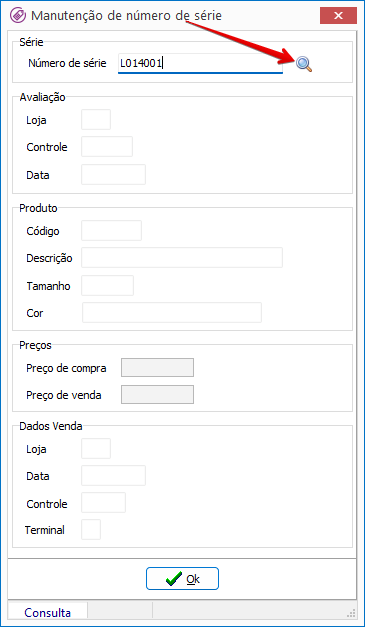Select the Tamanho field
Viewport: 365px width, 627px height.
(108, 286)
